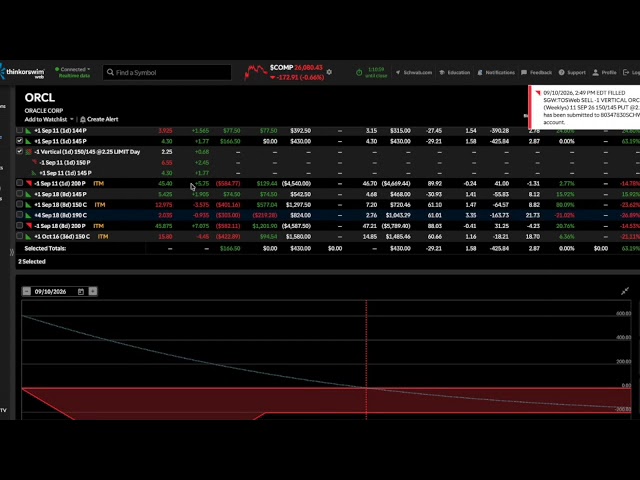This screenshot has height=480, width=640.
Task: Click the '2 Selected' status text
Action: 32,262
